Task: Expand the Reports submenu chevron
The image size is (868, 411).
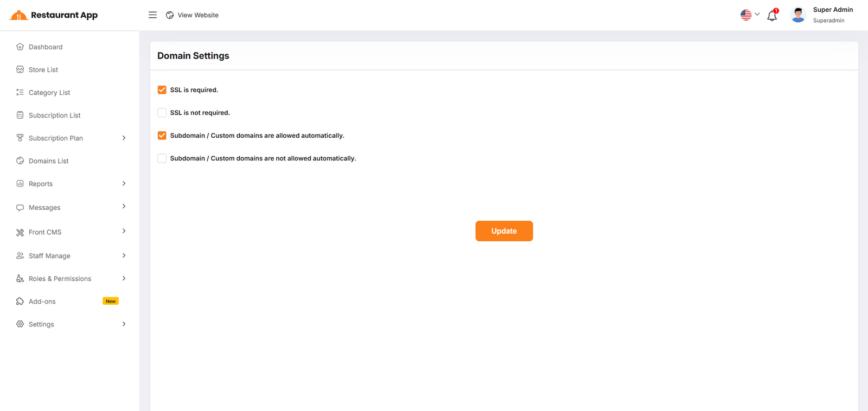Action: [124, 184]
